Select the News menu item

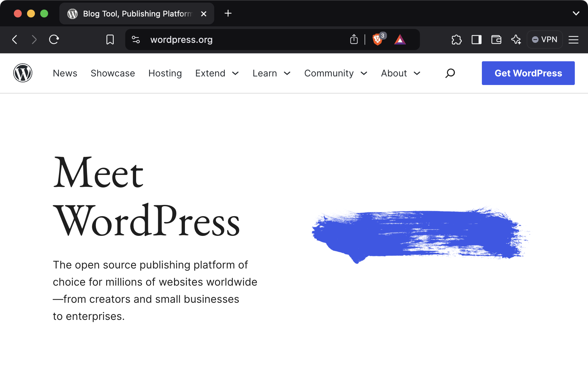click(65, 73)
